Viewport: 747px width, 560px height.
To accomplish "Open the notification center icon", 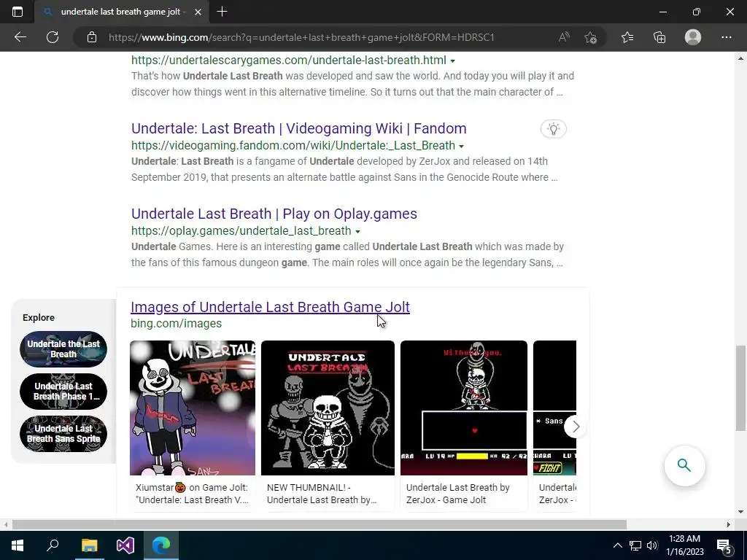I will [x=724, y=545].
